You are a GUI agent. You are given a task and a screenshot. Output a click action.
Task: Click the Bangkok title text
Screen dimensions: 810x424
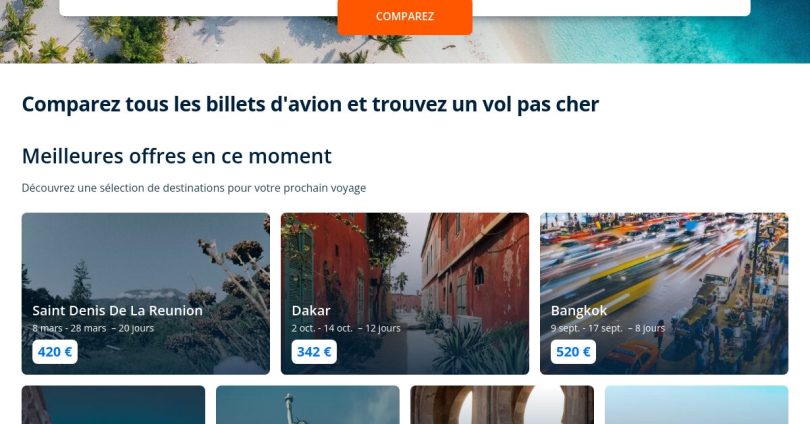coord(579,310)
